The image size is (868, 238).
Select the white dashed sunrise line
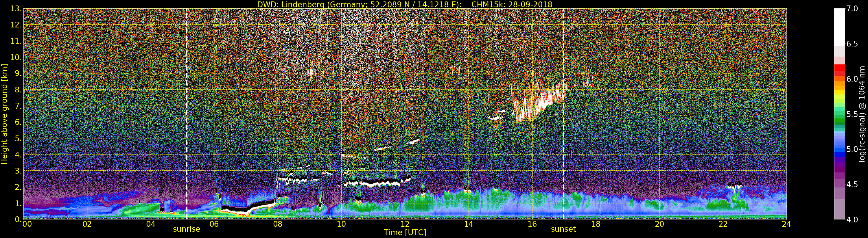point(187,114)
